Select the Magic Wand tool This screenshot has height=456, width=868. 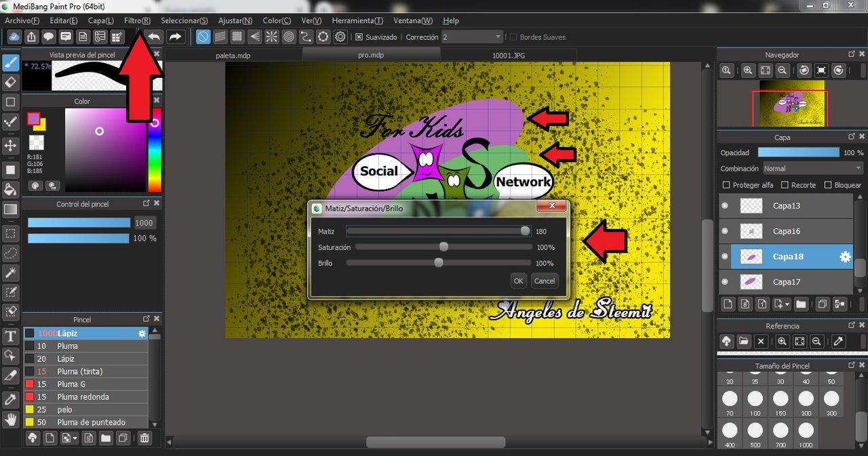(11, 272)
